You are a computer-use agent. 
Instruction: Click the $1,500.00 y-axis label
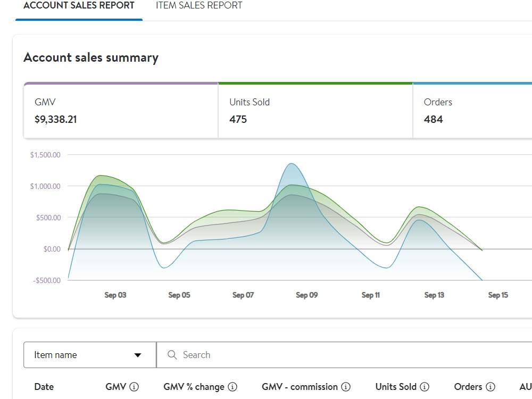point(45,155)
